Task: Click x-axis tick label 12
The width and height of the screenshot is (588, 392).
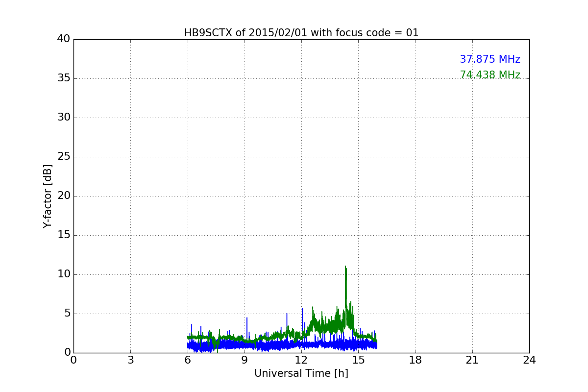Action: [301, 360]
